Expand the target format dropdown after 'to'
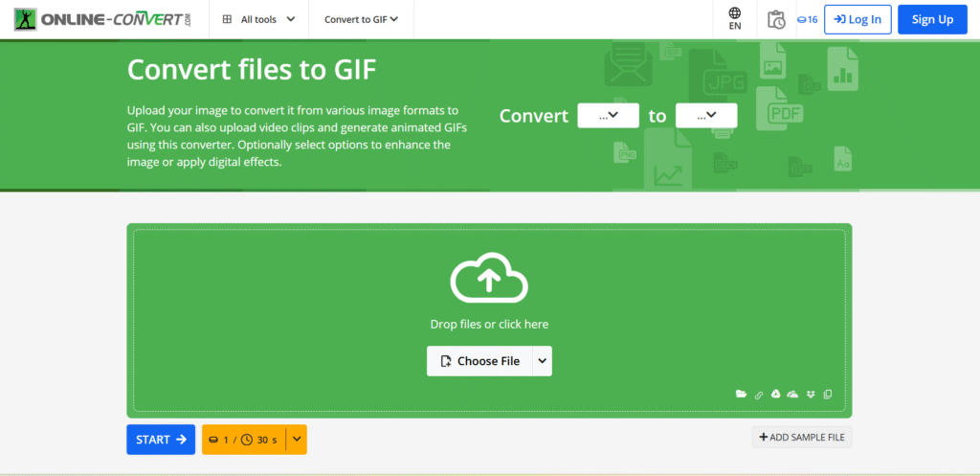This screenshot has height=476, width=980. (706, 116)
